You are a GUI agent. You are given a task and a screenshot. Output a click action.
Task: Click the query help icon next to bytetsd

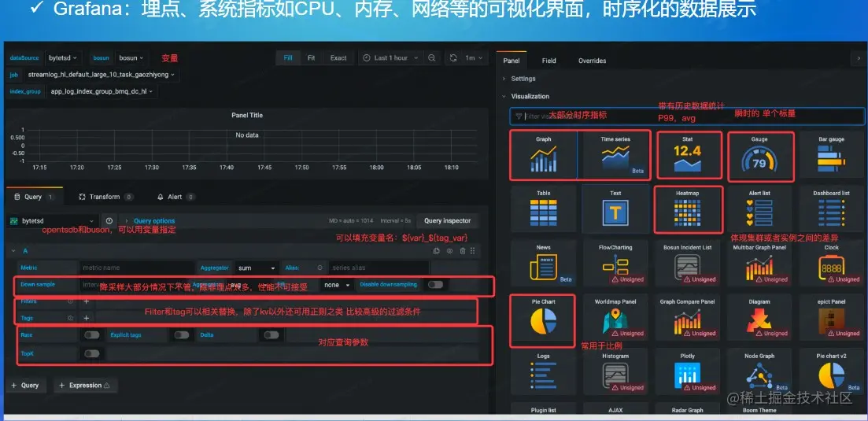(x=109, y=221)
